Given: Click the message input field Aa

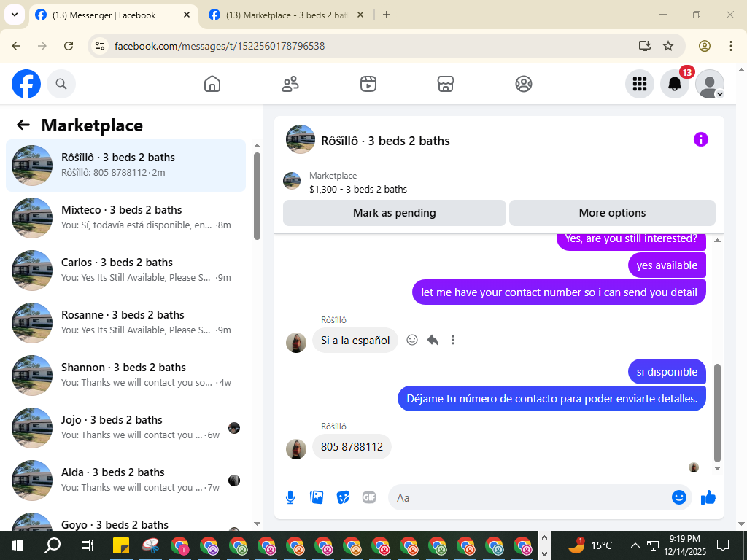Looking at the screenshot, I should click(529, 497).
